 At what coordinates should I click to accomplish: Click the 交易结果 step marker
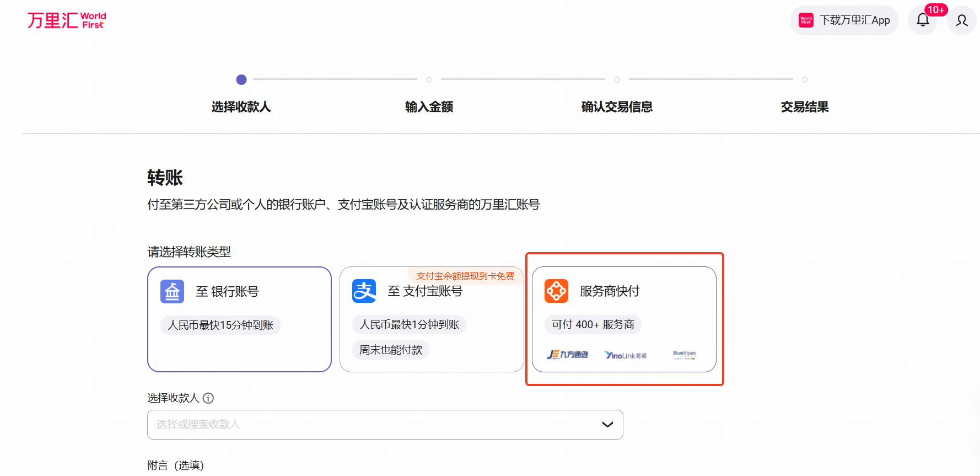coord(805,80)
